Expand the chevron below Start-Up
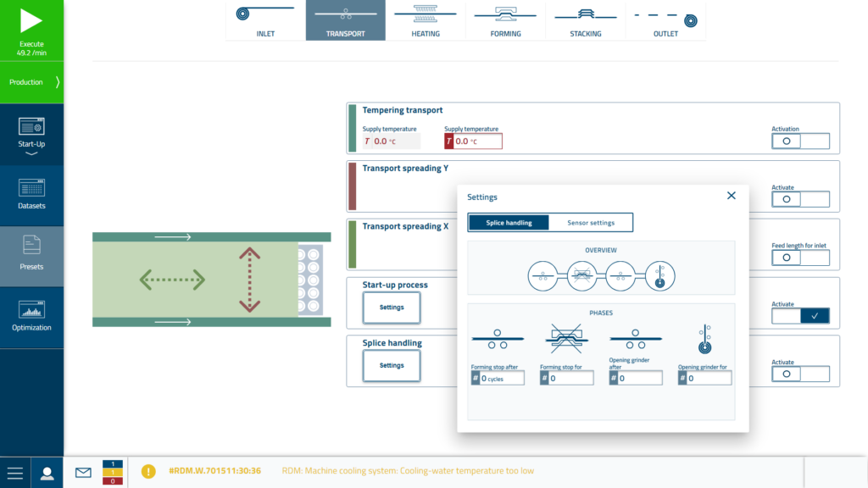 click(x=31, y=154)
